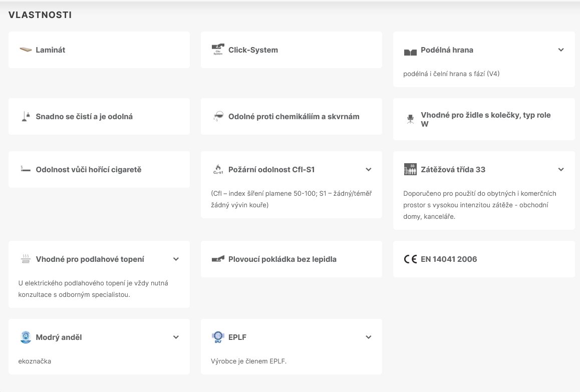Click the Cfl-S1 fire resistance icon
The height and width of the screenshot is (392, 580).
pyautogui.click(x=218, y=170)
